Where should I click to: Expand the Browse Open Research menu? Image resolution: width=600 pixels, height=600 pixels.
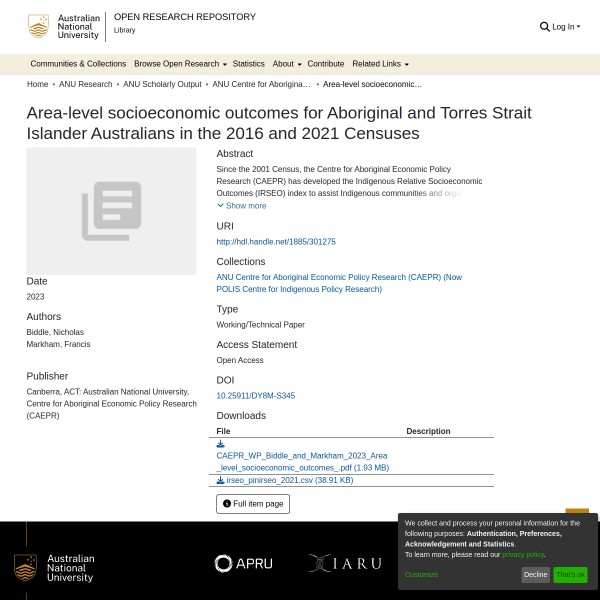coord(180,64)
